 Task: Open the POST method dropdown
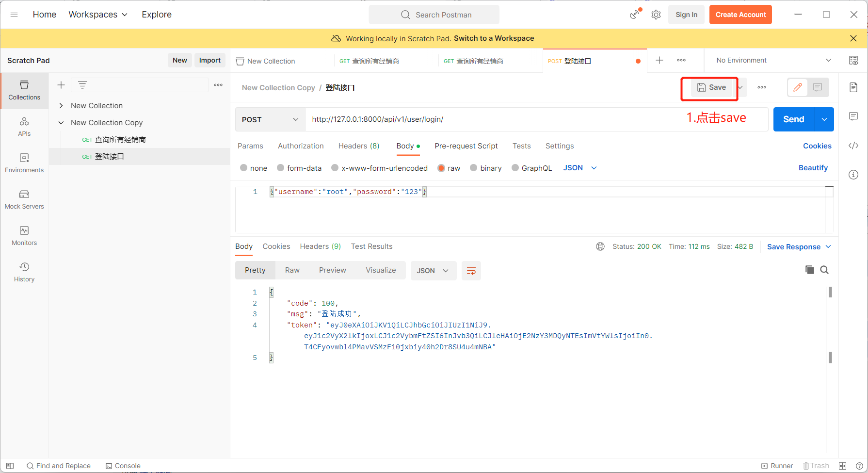270,119
